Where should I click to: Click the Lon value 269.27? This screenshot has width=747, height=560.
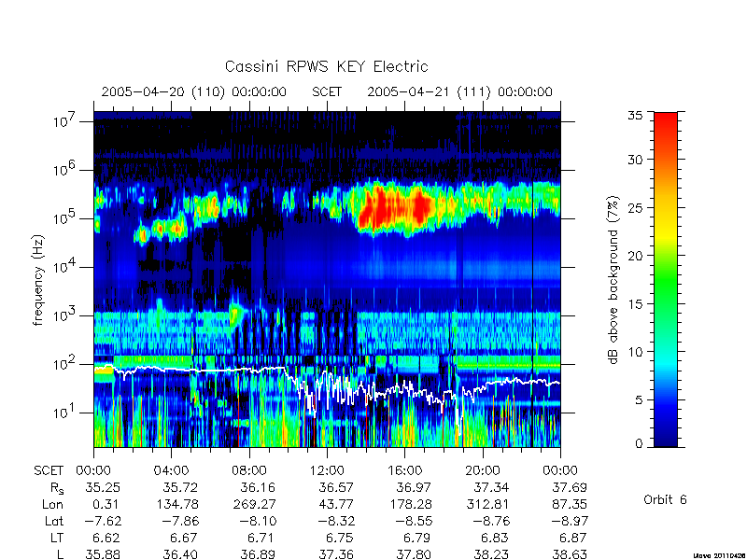tap(254, 504)
